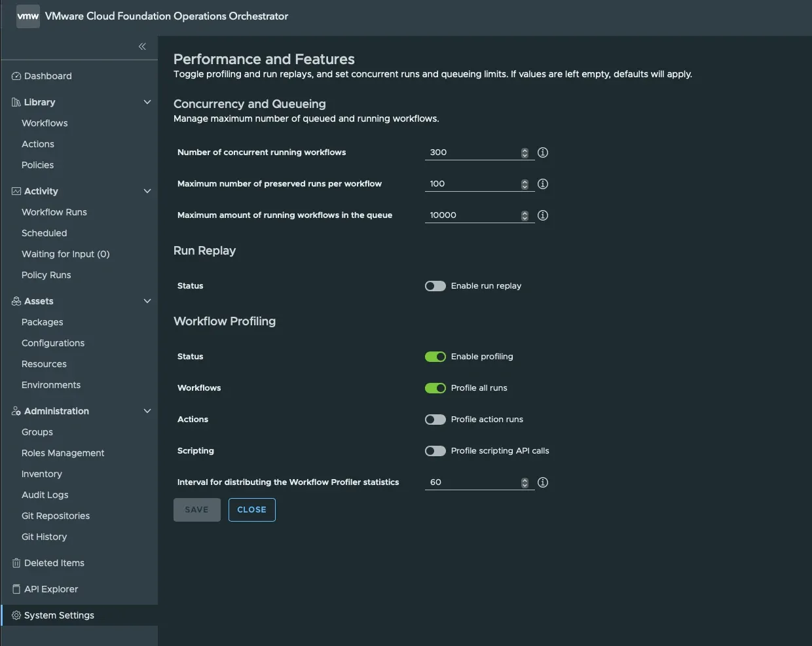Enable Profile scripting API calls switch
The image size is (812, 646).
pos(435,451)
